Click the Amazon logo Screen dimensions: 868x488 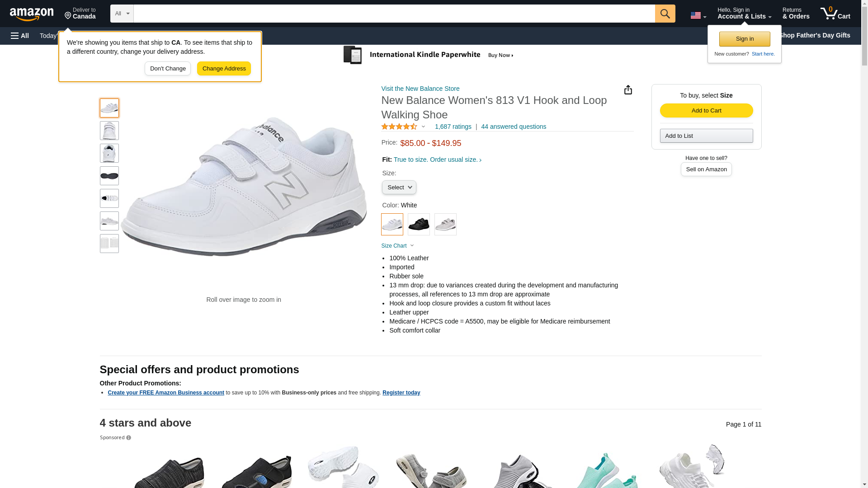(x=32, y=14)
